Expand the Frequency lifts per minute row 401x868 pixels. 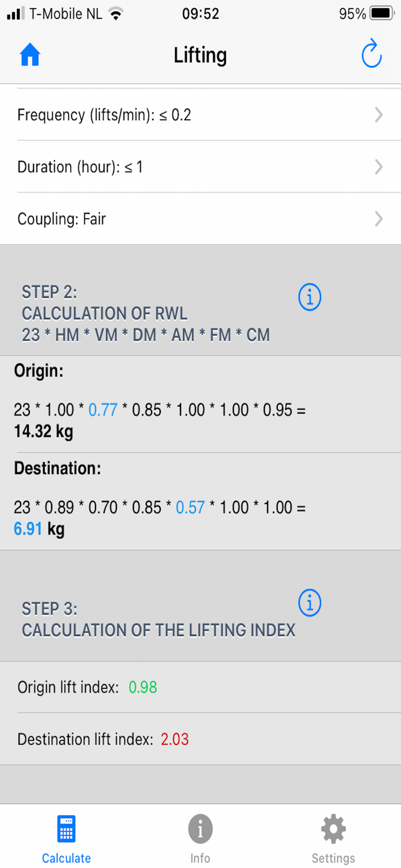(x=200, y=115)
